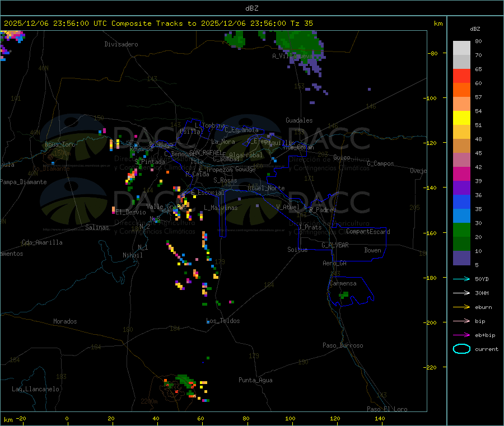Click the SAN_RAFAEL city label
This screenshot has width=504, height=426.
coord(205,152)
